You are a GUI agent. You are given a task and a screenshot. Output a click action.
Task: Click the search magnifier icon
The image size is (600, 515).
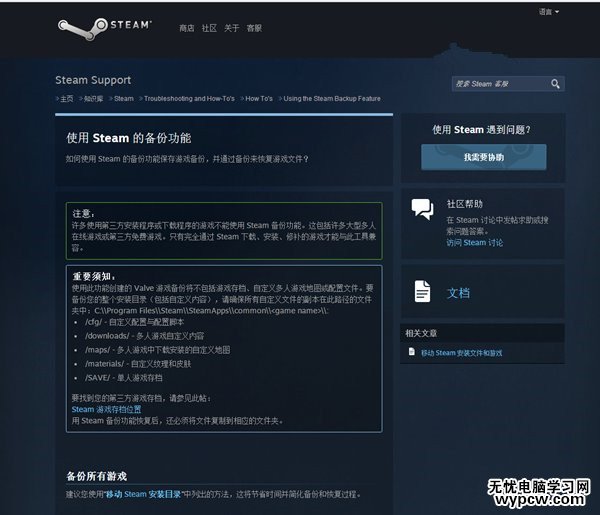555,84
